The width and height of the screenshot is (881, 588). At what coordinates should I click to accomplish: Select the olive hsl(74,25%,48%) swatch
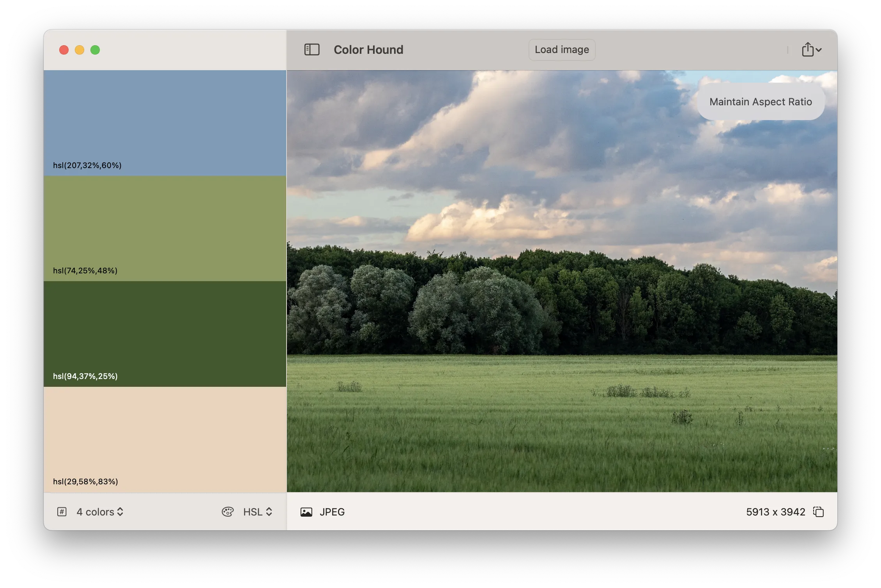coord(165,228)
